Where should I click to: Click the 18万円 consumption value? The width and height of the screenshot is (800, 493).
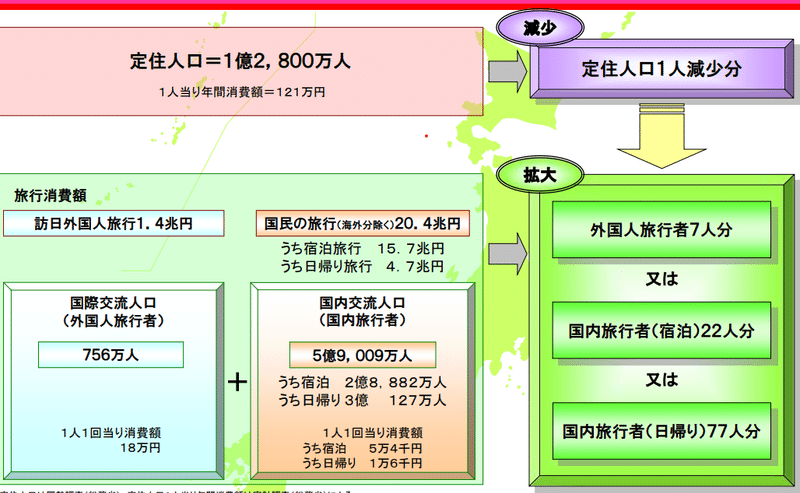pos(140,448)
